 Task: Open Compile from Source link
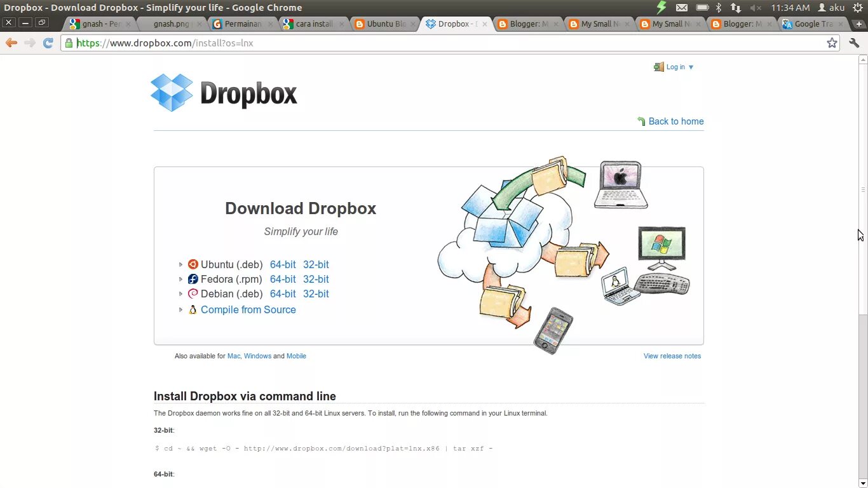pyautogui.click(x=248, y=309)
